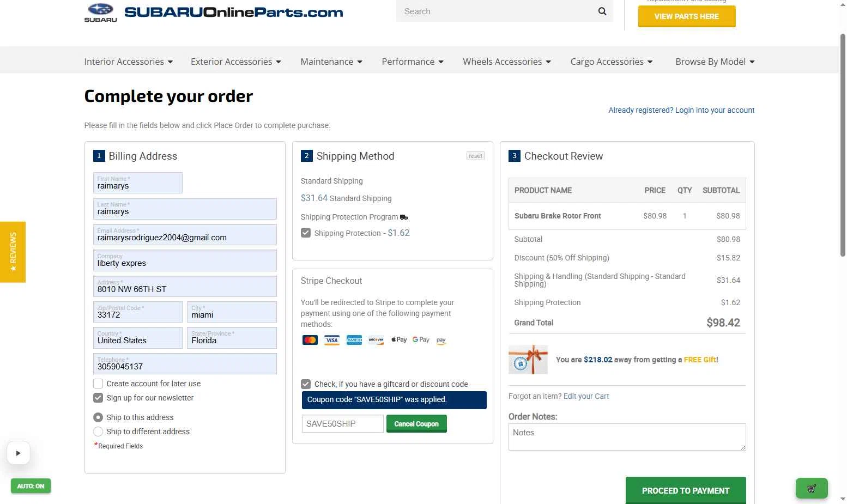Viewport: 847px width, 504px height.
Task: Open the State/Province dropdown
Action: point(232,338)
